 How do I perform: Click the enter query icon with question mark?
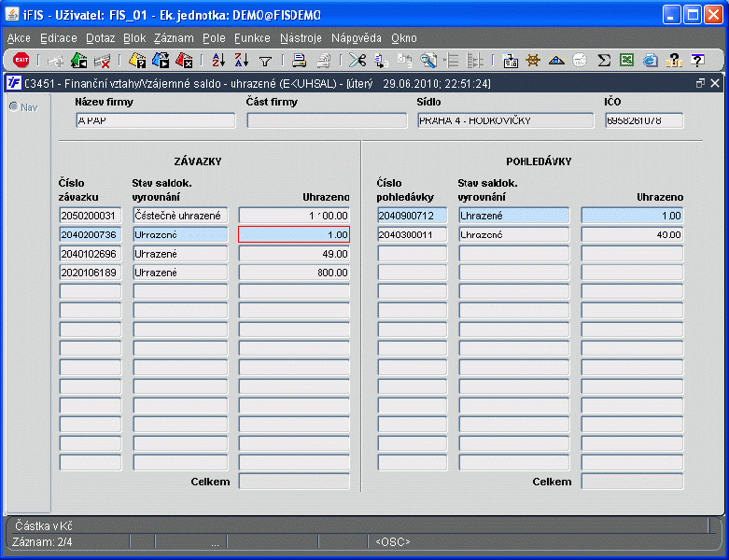point(137,61)
